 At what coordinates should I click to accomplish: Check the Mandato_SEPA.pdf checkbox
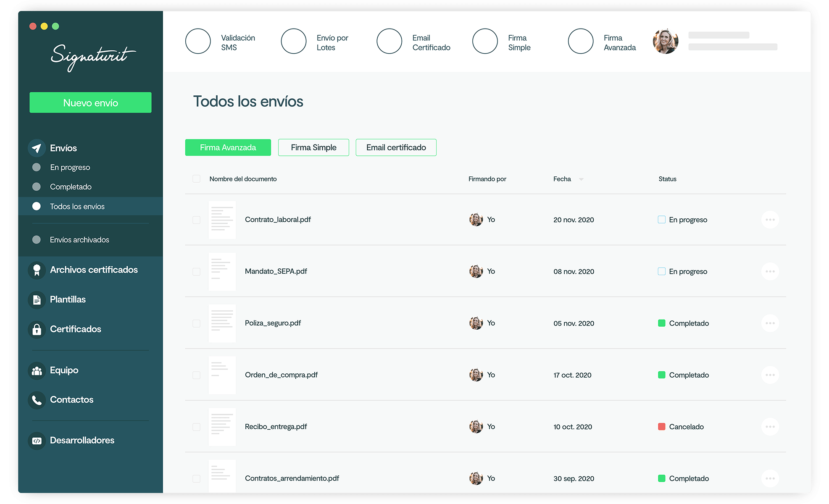pyautogui.click(x=197, y=270)
